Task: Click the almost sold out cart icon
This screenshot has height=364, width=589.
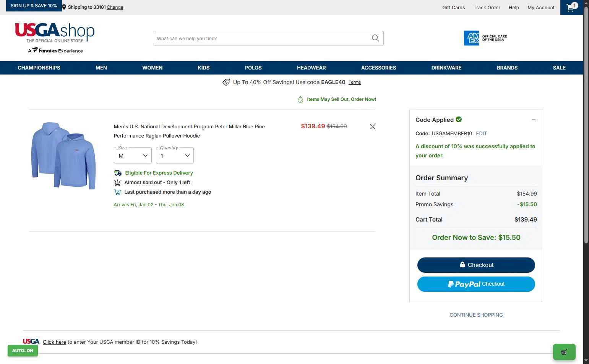Action: pos(117,183)
